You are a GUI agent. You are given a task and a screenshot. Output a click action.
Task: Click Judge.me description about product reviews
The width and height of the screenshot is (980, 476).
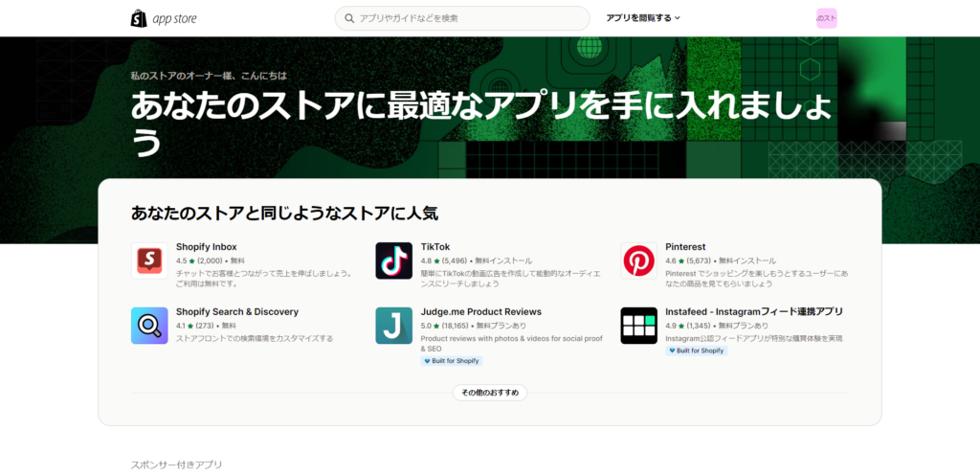click(512, 344)
